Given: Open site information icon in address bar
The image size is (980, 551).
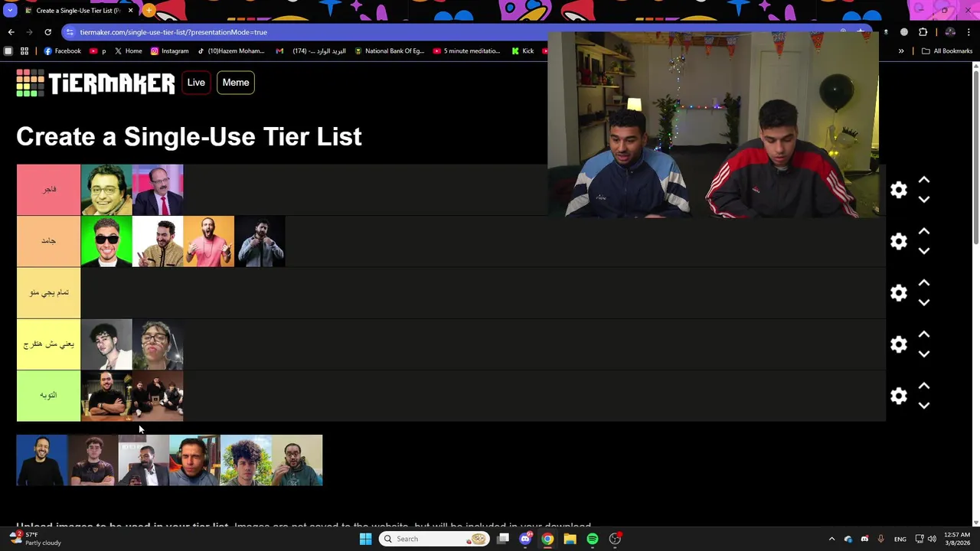Looking at the screenshot, I should click(x=70, y=32).
